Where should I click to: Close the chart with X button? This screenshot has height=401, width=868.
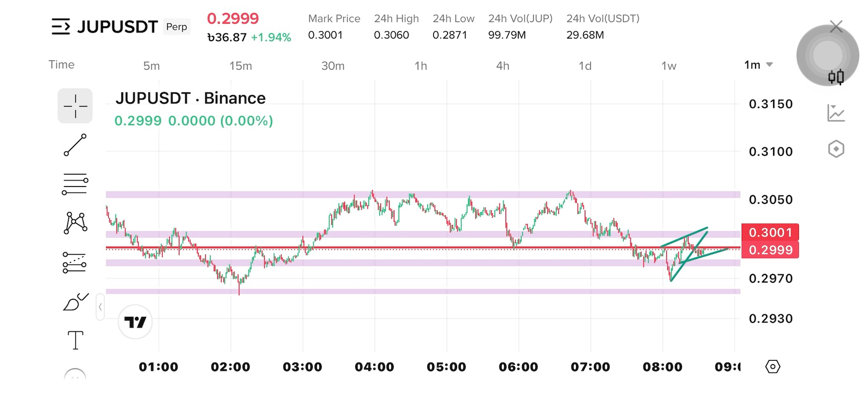pos(837,27)
